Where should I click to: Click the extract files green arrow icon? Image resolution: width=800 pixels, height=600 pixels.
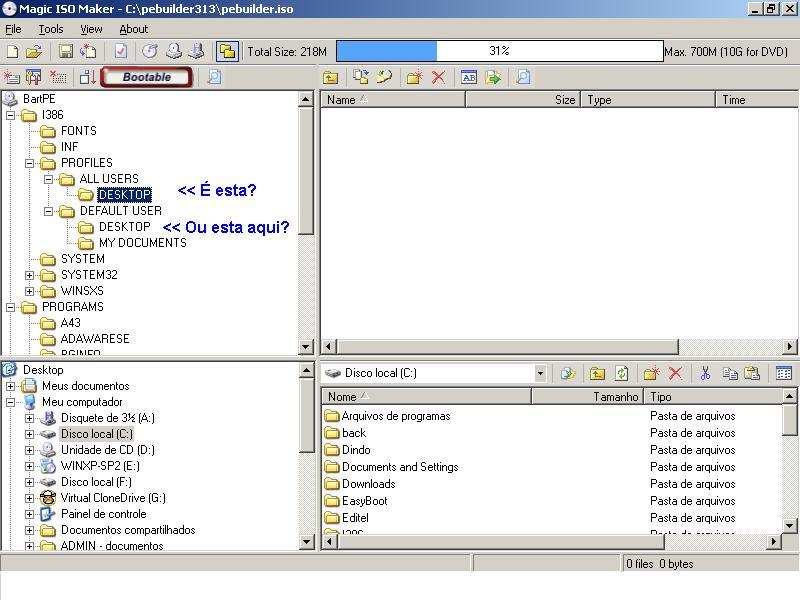(493, 77)
